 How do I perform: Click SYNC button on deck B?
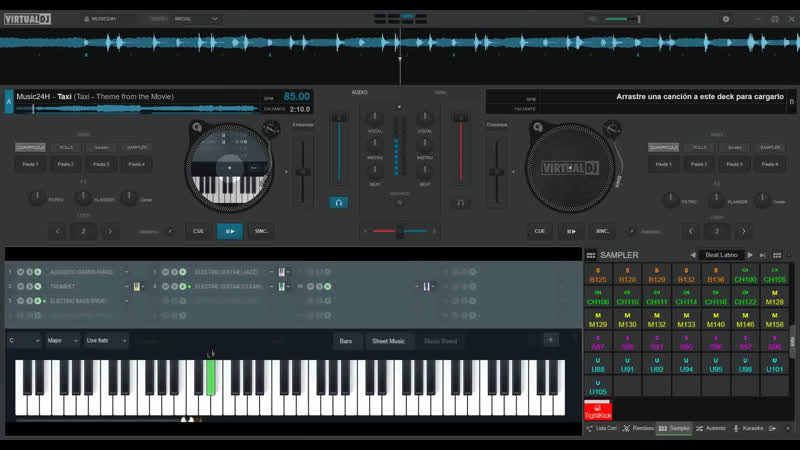pyautogui.click(x=603, y=231)
